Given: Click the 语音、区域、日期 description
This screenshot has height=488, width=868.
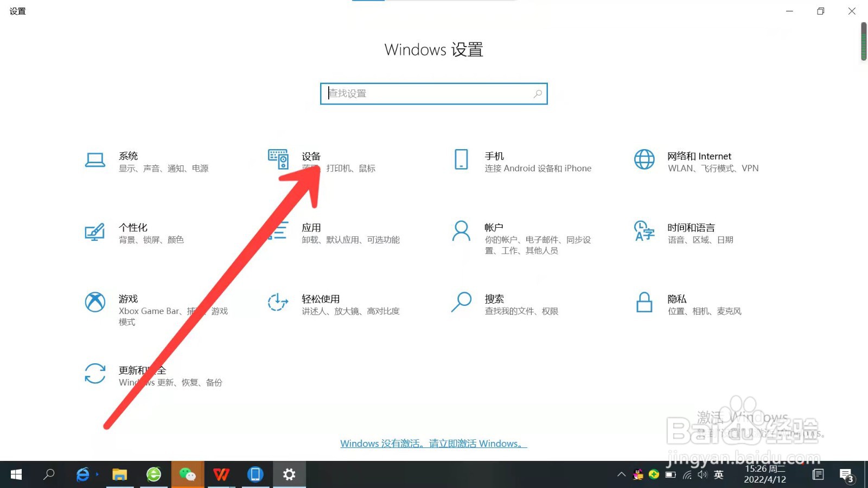Looking at the screenshot, I should tap(700, 240).
